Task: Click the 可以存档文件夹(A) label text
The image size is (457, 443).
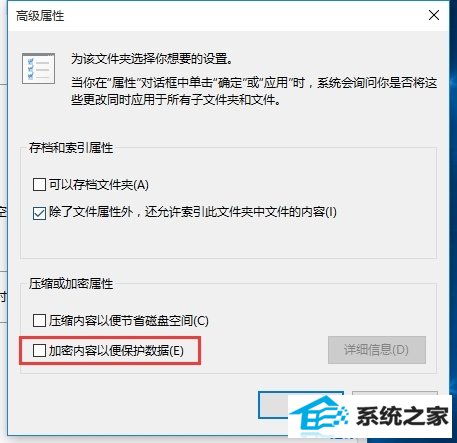Action: click(x=99, y=184)
